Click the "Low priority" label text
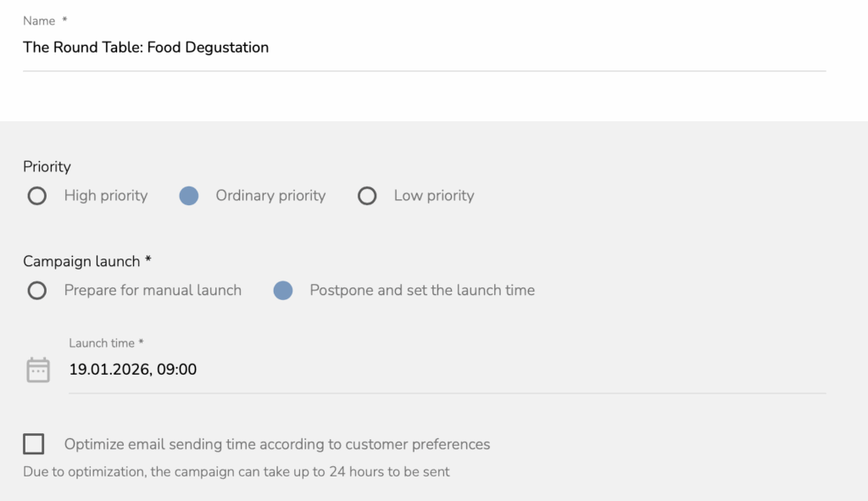 pos(434,196)
